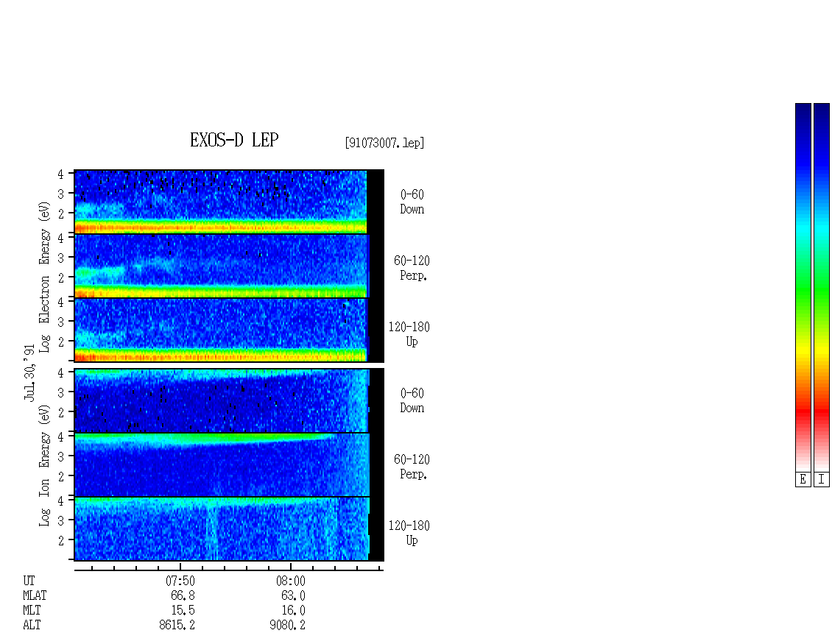Click the Jul.30,'91 date label
Screen dimensions: 832x644
(x=29, y=372)
